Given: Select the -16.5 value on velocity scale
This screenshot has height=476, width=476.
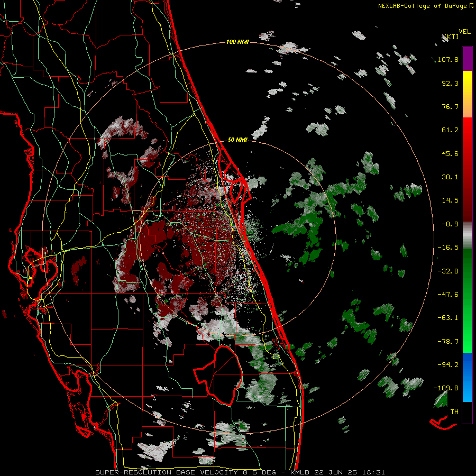Looking at the screenshot, I should pyautogui.click(x=448, y=248).
